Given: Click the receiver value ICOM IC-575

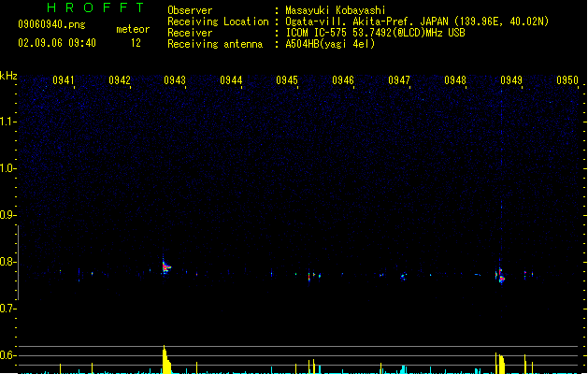Looking at the screenshot, I should click(x=375, y=33).
